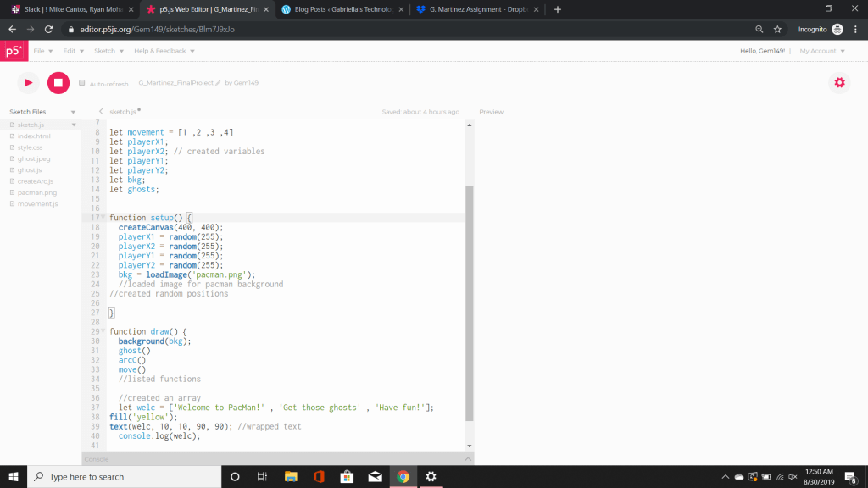Screen dimensions: 868x488
Task: Switch to the Blog Posts browser tab
Action: point(342,9)
